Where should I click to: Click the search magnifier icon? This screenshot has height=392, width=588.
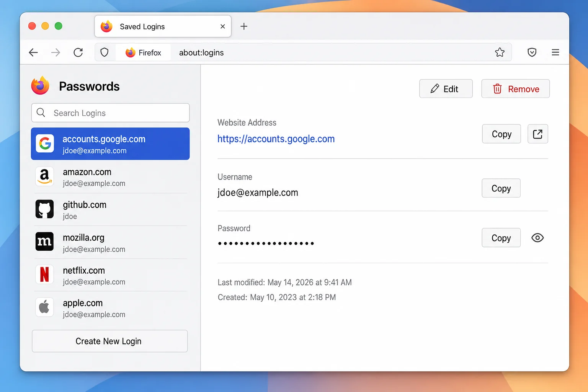pyautogui.click(x=41, y=113)
